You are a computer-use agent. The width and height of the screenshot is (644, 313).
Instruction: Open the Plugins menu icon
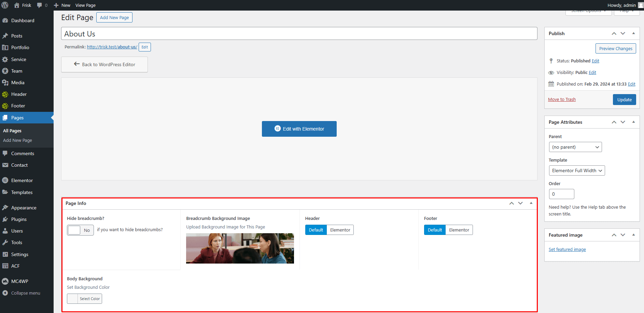[5, 219]
